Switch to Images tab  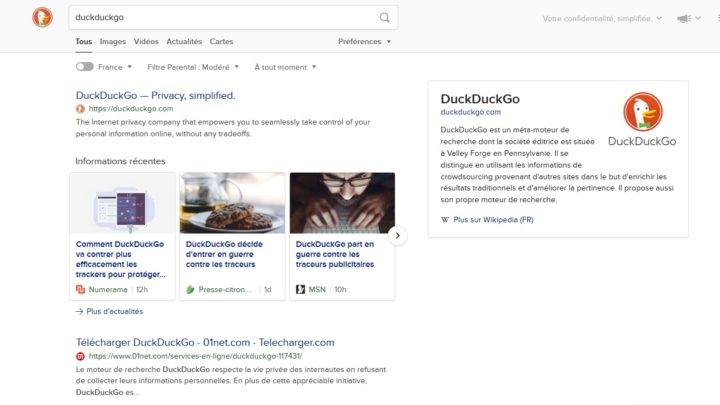tap(112, 41)
